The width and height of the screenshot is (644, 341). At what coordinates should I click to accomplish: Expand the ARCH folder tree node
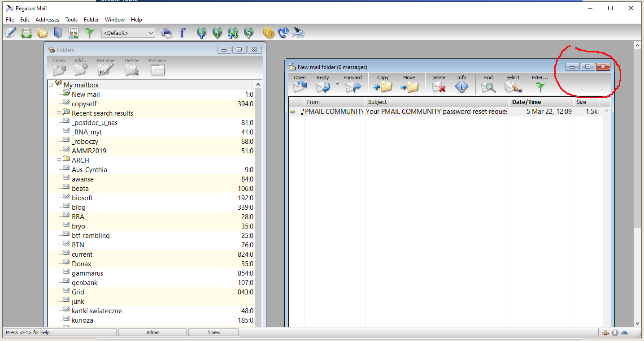pos(59,160)
